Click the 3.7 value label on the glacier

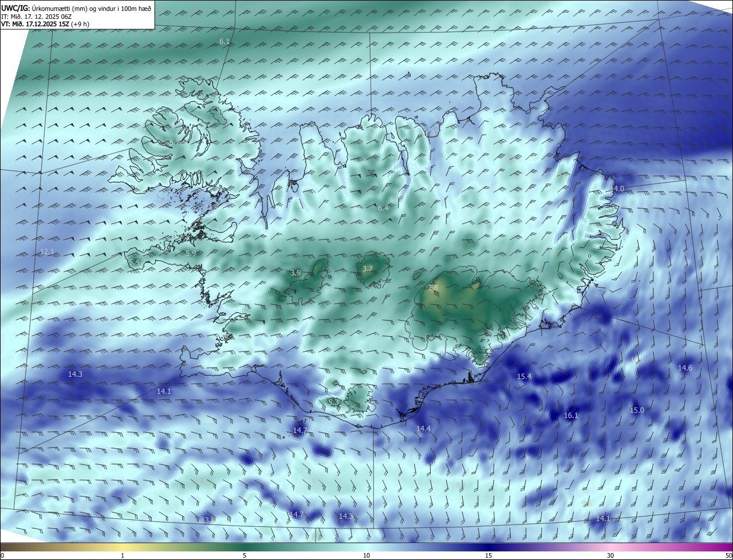[x=368, y=269]
